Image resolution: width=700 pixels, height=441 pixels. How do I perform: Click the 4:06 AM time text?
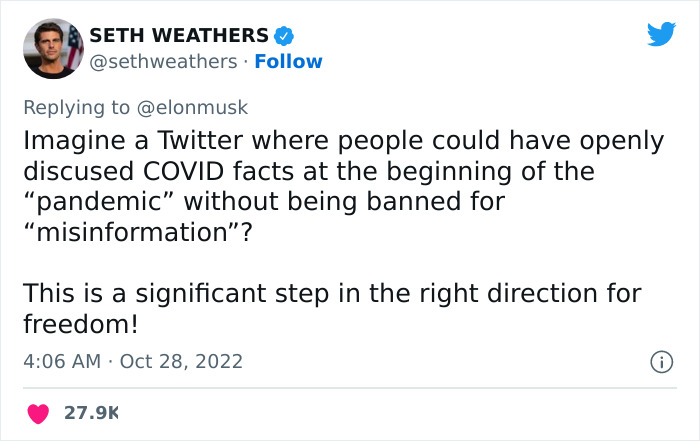(61, 360)
